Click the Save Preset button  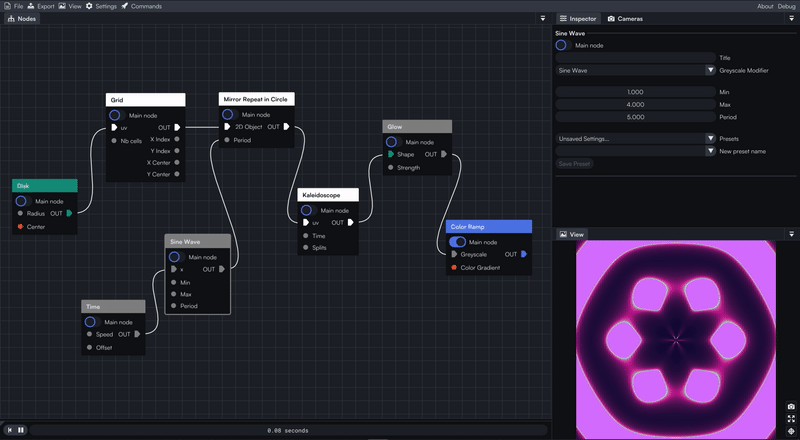[x=574, y=164]
